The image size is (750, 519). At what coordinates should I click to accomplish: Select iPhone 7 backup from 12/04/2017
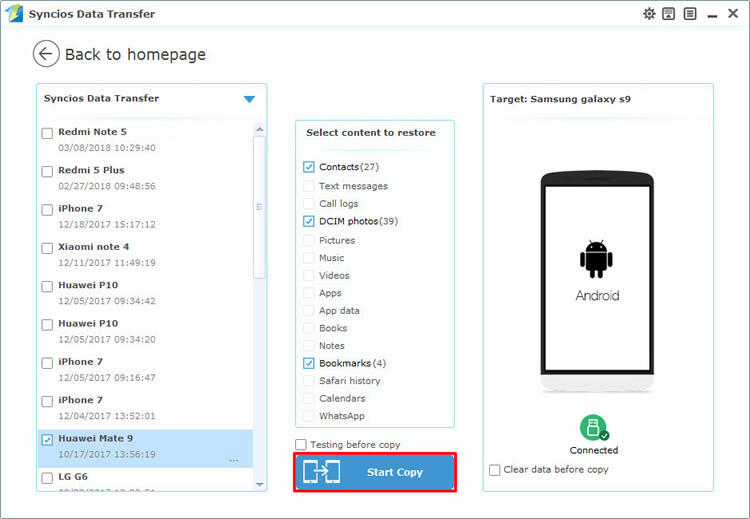tap(47, 401)
